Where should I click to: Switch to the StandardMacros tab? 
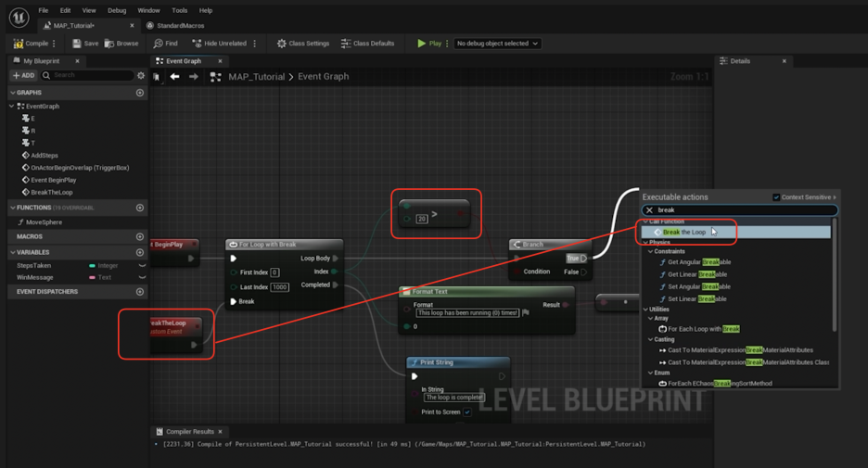[x=175, y=25]
